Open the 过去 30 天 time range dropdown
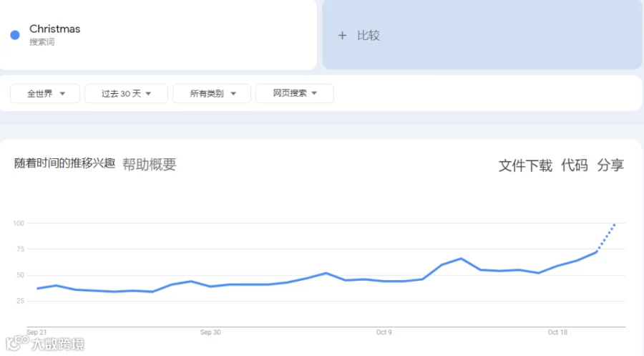The width and height of the screenshot is (644, 356). (126, 94)
